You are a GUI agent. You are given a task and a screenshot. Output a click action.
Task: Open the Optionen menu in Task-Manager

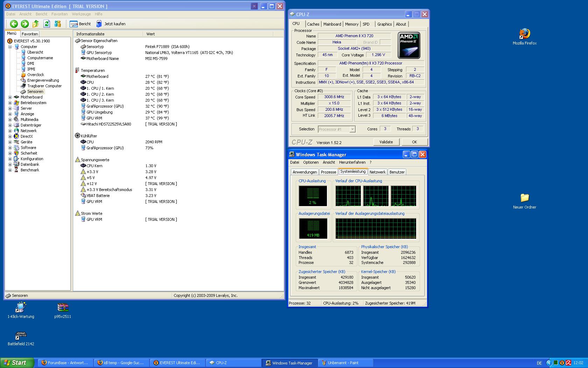click(311, 162)
